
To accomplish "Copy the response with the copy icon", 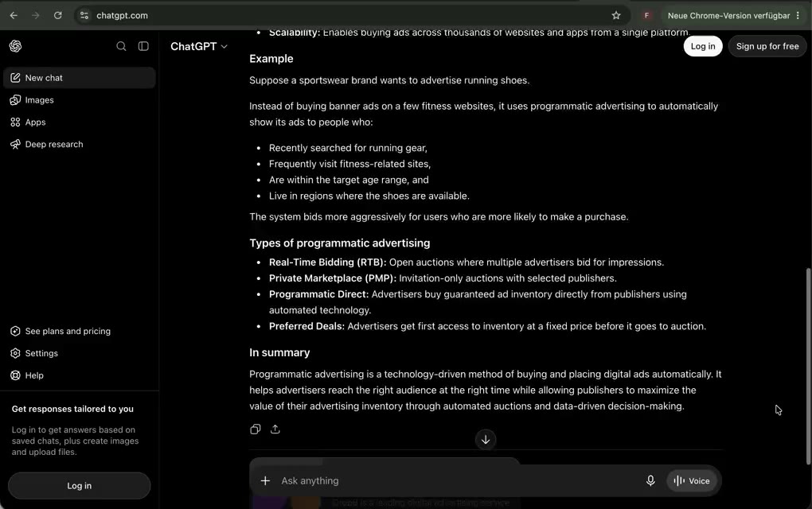I will click(256, 429).
